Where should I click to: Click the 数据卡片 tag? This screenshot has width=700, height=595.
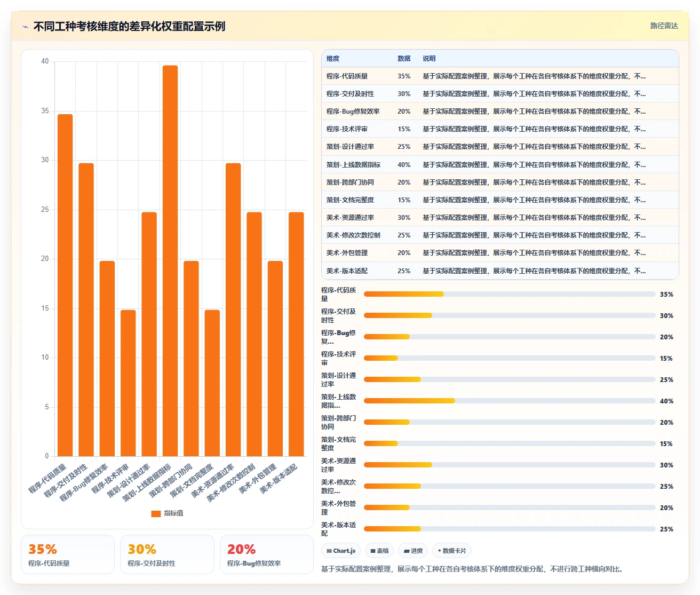pyautogui.click(x=452, y=551)
